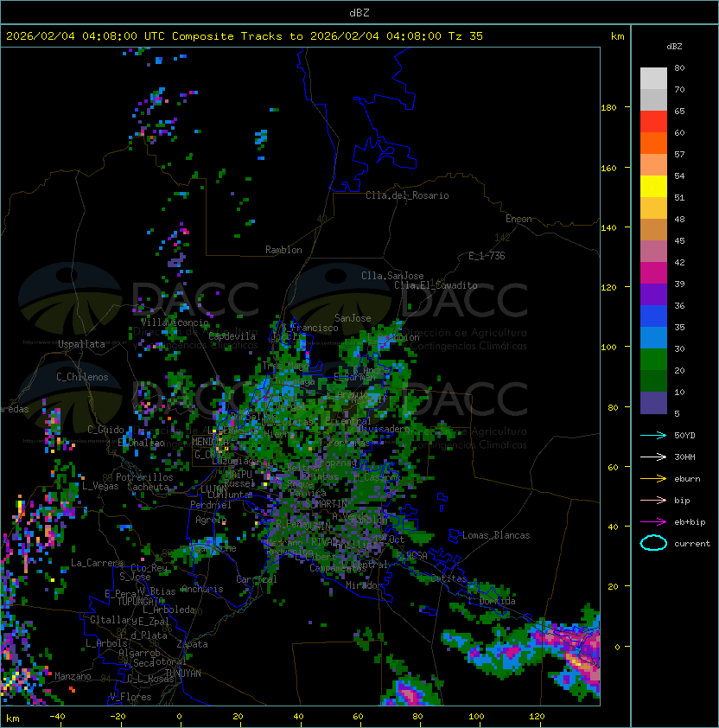Select the light gray 80 dBZ swatch
Image resolution: width=719 pixels, height=728 pixels.
click(653, 78)
